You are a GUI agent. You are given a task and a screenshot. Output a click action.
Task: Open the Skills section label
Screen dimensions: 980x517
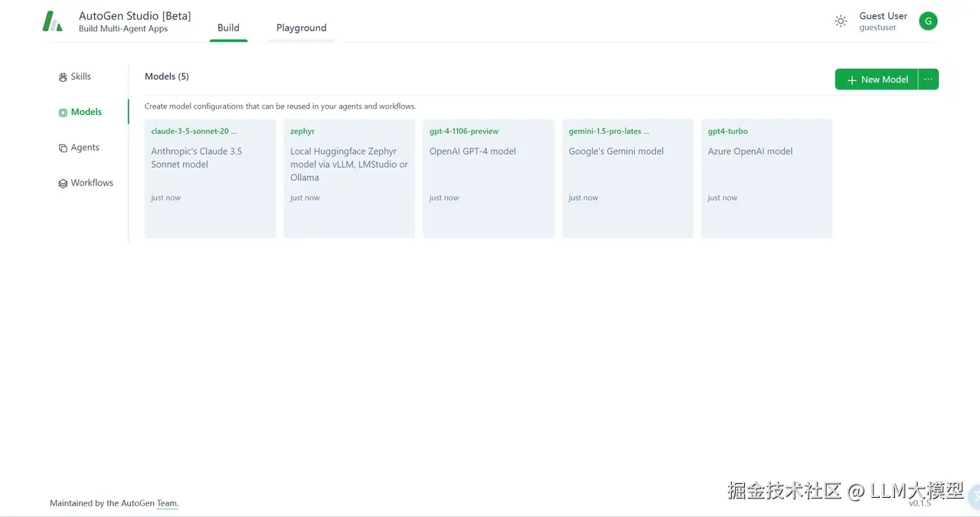click(x=81, y=77)
